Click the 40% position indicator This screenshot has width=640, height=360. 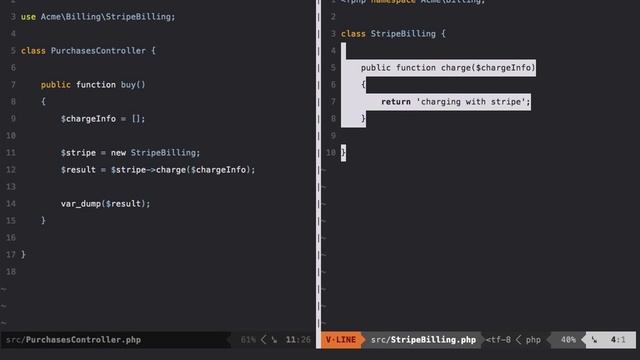point(568,340)
